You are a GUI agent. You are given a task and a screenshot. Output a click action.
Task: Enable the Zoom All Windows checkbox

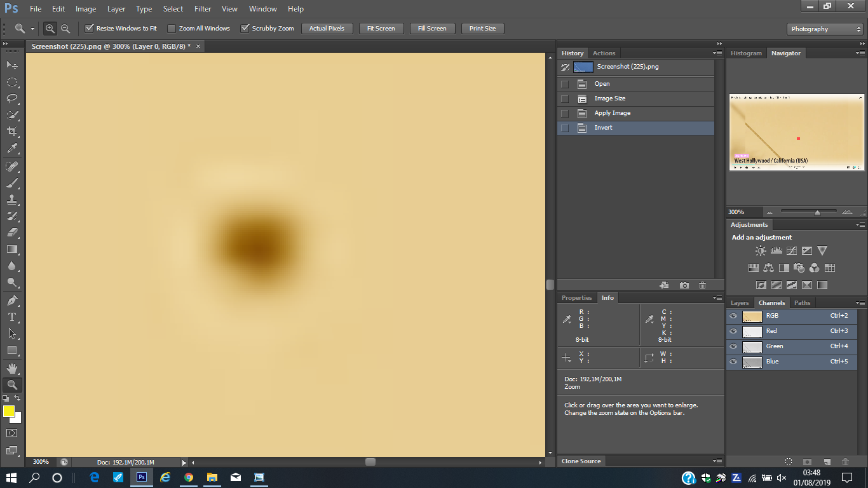[172, 29]
